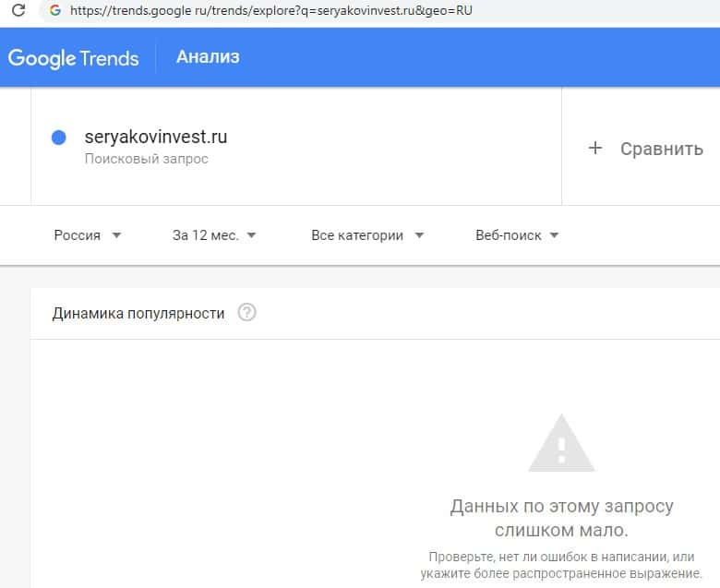Click the Динамика популярности heading
Viewport: 720px width, 588px height.
click(x=138, y=313)
